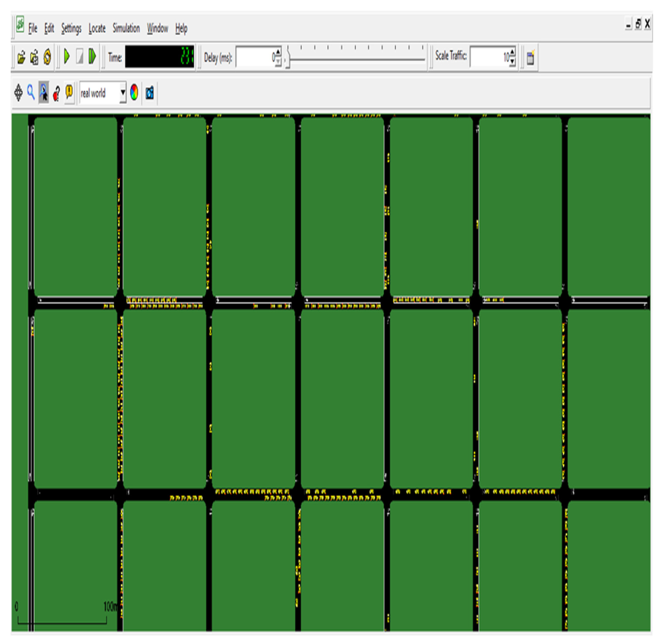The image size is (660, 644).
Task: Click the open network folder icon
Action: point(21,57)
